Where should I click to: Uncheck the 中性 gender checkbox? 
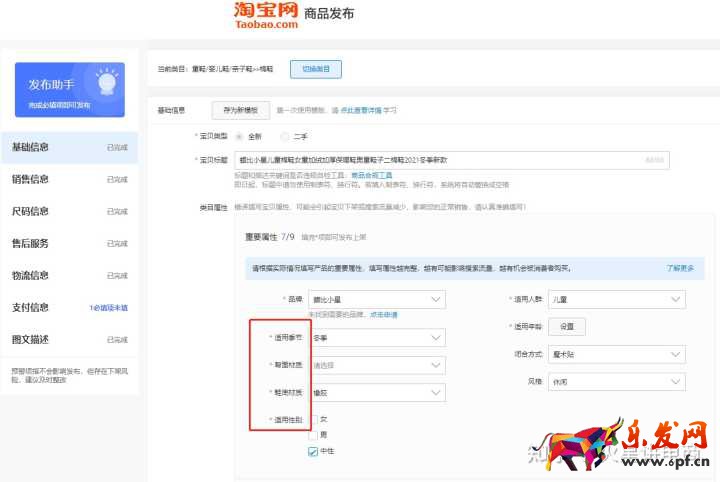(x=314, y=451)
